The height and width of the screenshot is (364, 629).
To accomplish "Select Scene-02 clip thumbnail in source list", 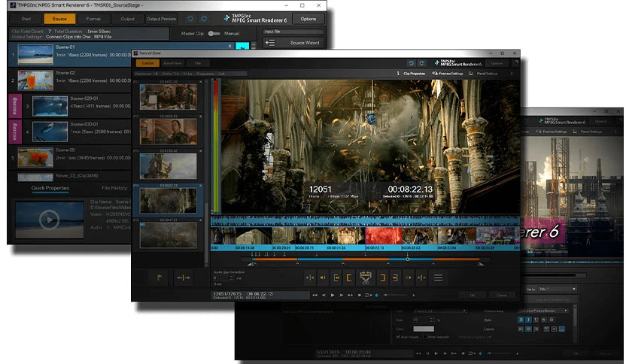I will tap(35, 80).
